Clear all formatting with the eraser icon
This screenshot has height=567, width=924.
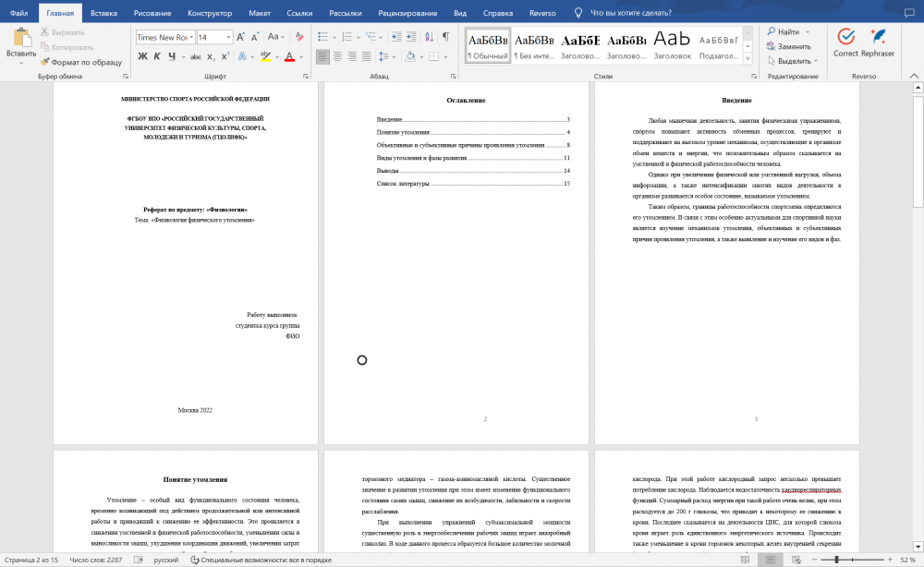point(299,37)
